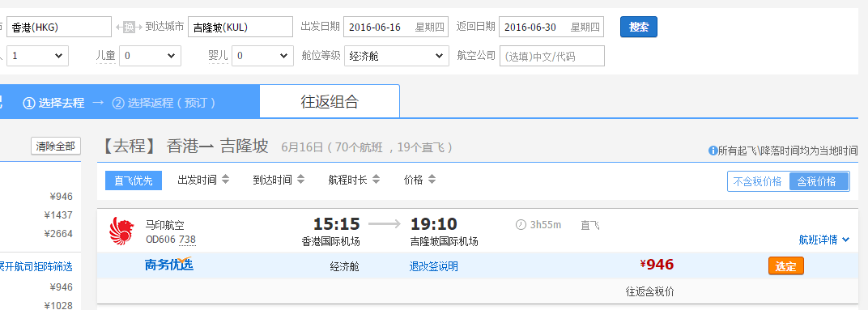Click the swap cities 换 icon
Image resolution: width=868 pixels, height=310 pixels.
tap(129, 28)
